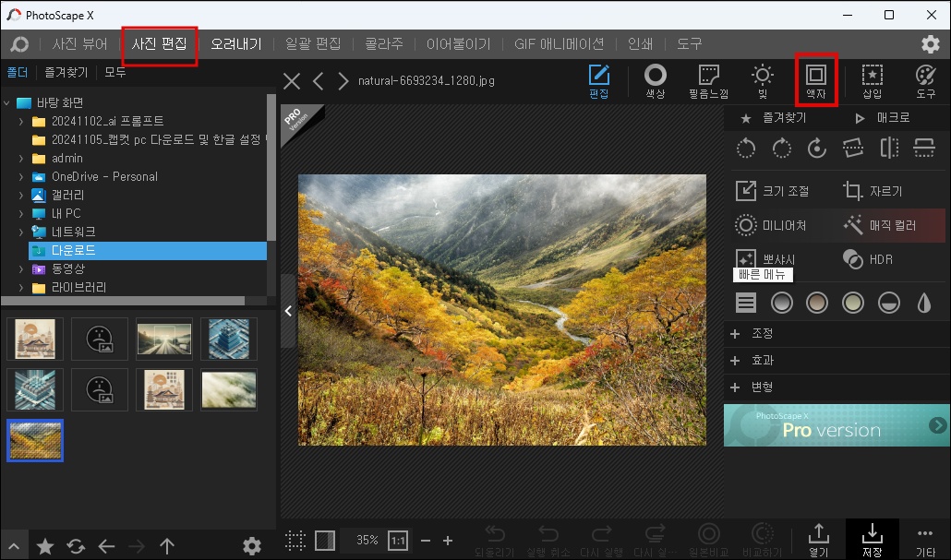Apply HDR effect
Viewport: 951px width, 560px height.
pos(868,259)
